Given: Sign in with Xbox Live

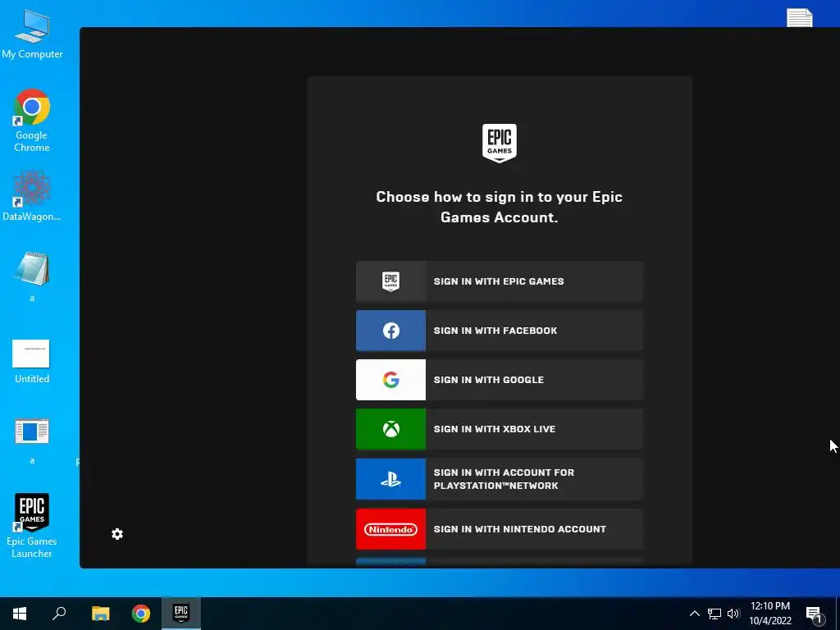Looking at the screenshot, I should click(500, 429).
